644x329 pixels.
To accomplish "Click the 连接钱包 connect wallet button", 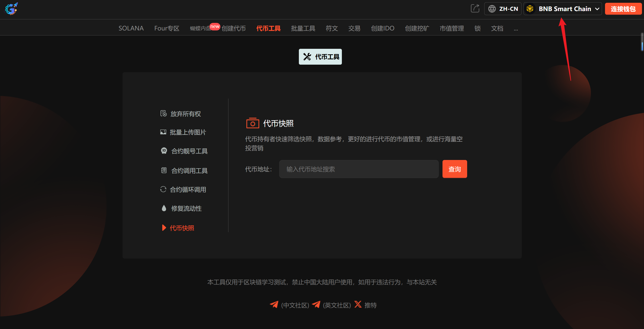I will pos(623,9).
